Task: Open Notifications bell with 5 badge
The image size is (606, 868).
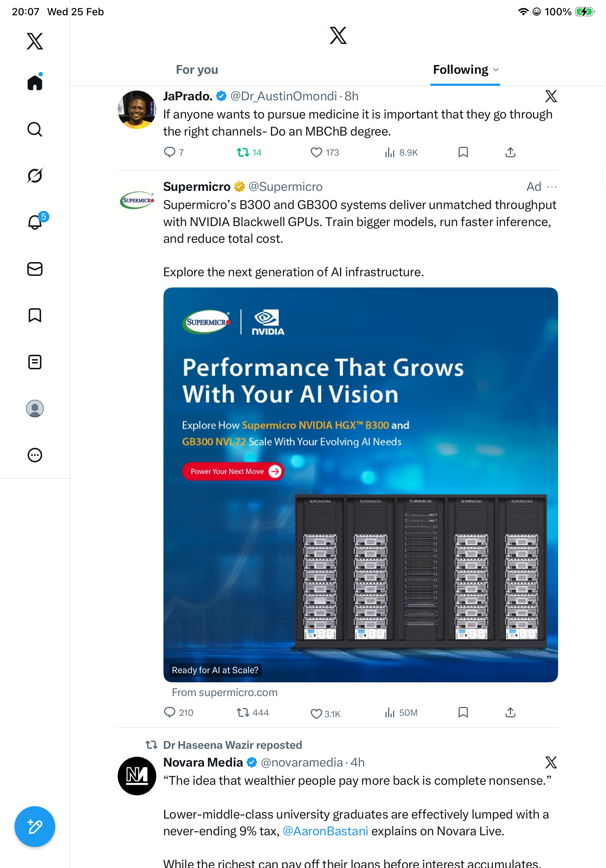Action: coord(35,222)
